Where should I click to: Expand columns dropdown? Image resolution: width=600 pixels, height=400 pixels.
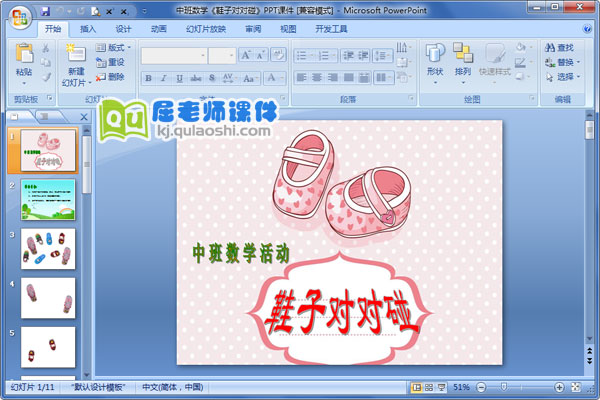pyautogui.click(x=383, y=78)
